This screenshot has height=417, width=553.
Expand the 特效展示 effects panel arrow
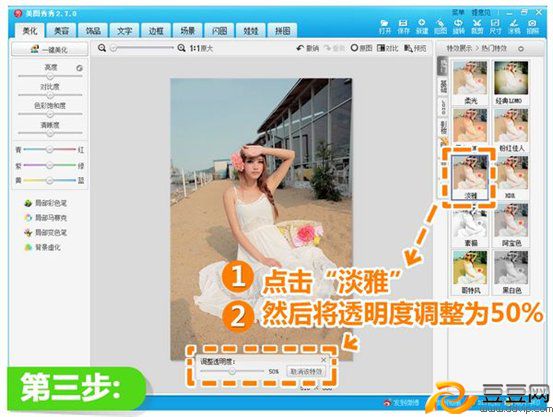coord(521,49)
